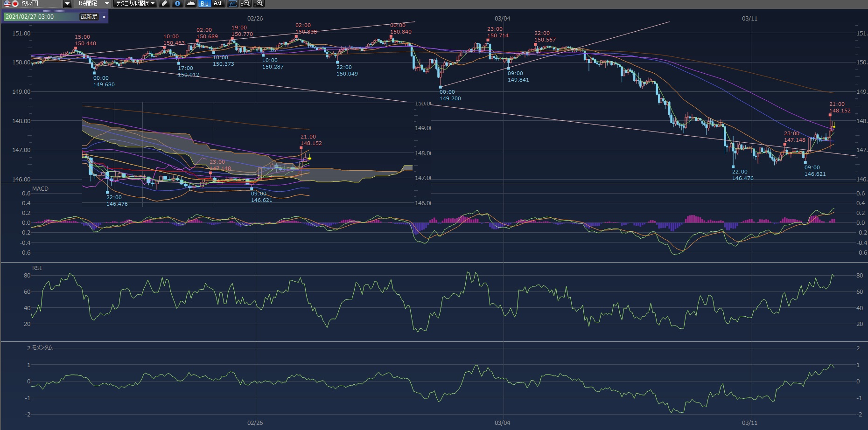
Task: Zoom in the chart vertically
Action: 259,4
